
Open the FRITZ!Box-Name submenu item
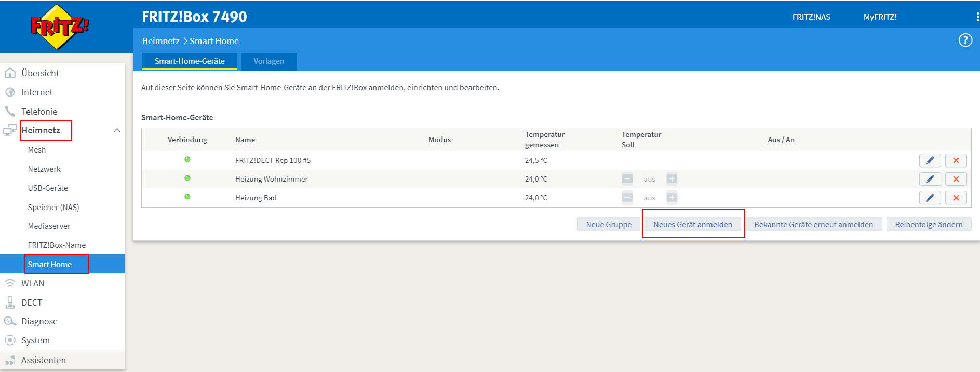57,245
